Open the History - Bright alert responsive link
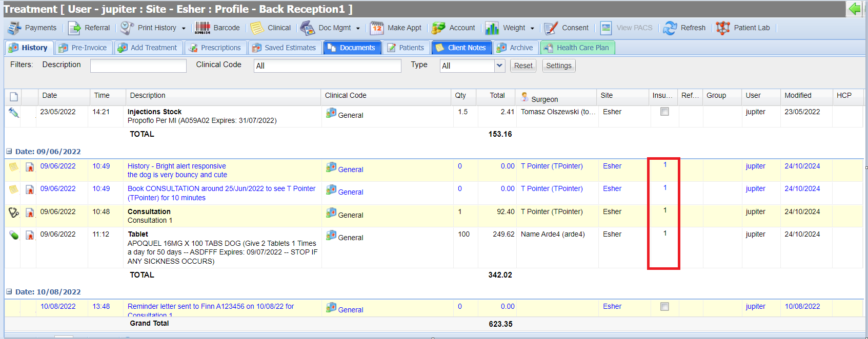 (x=177, y=166)
